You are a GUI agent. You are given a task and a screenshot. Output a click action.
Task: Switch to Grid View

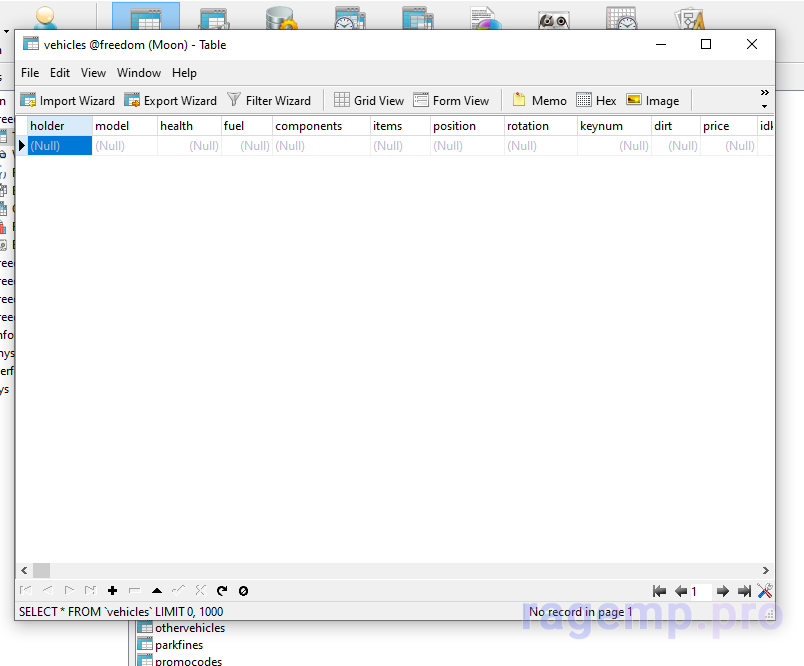pos(369,100)
